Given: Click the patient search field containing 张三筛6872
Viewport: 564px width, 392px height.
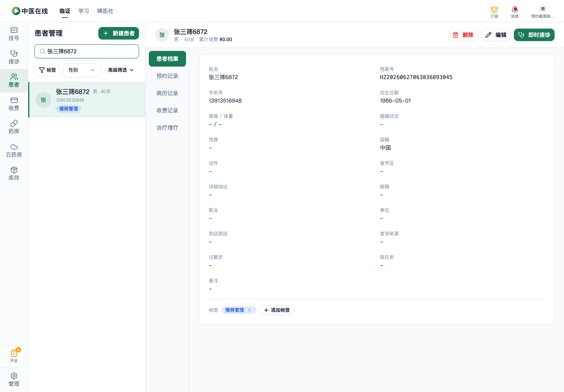Looking at the screenshot, I should [87, 51].
